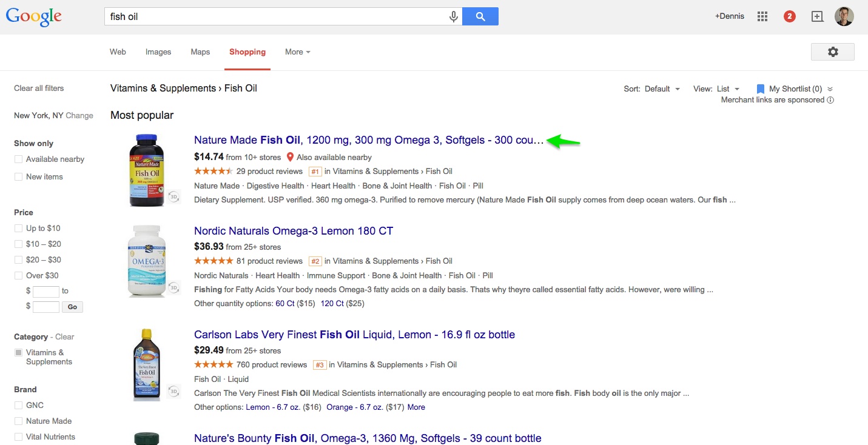This screenshot has height=445, width=868.
Task: Click maximum price input field
Action: 46,307
